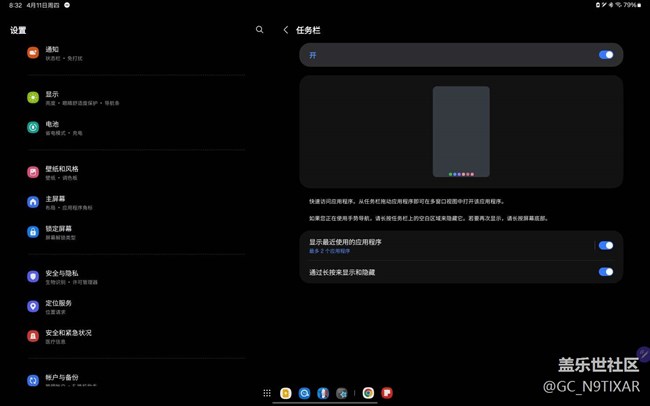Screen dimensions: 650x406
Task: Disable 通过长按来显示和隐藏 switch
Action: tap(605, 272)
